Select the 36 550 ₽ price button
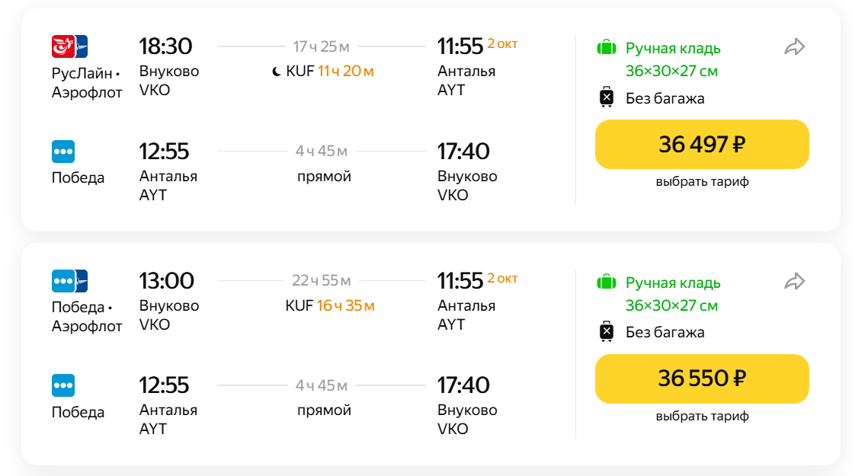Screen dimensions: 868x476 [x=701, y=379]
